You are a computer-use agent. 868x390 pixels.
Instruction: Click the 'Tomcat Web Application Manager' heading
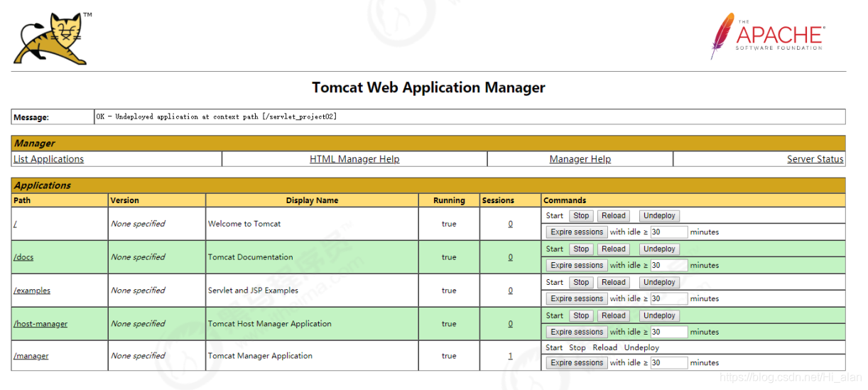coord(429,88)
